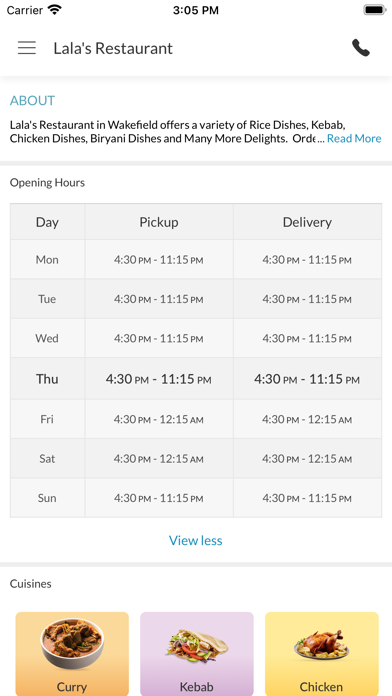The height and width of the screenshot is (696, 392).
Task: Click the Delivery column header
Action: 307,222
